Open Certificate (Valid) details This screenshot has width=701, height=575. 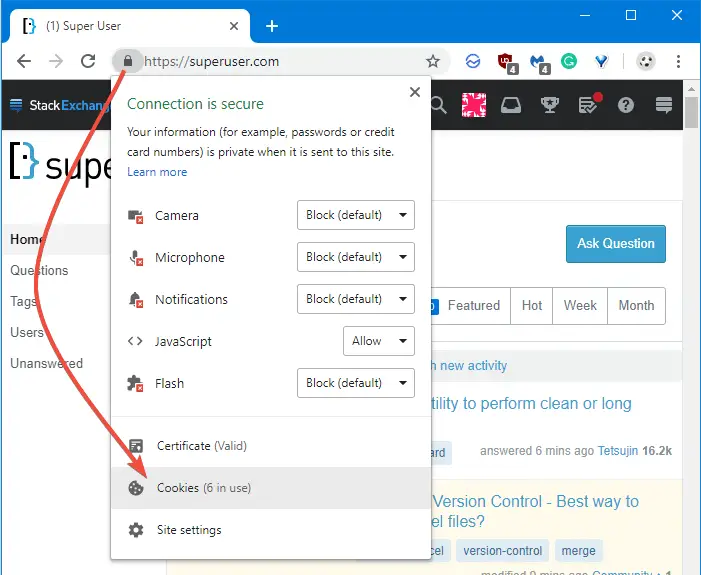[271, 446]
